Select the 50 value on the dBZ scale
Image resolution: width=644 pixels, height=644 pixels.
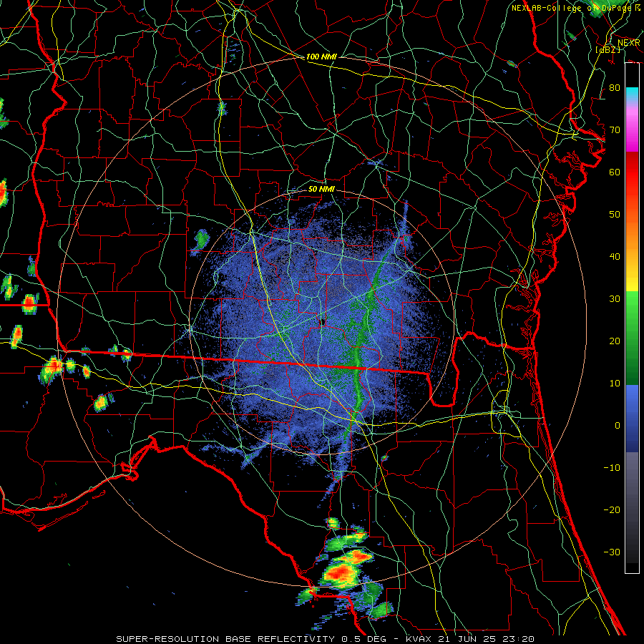coord(615,215)
